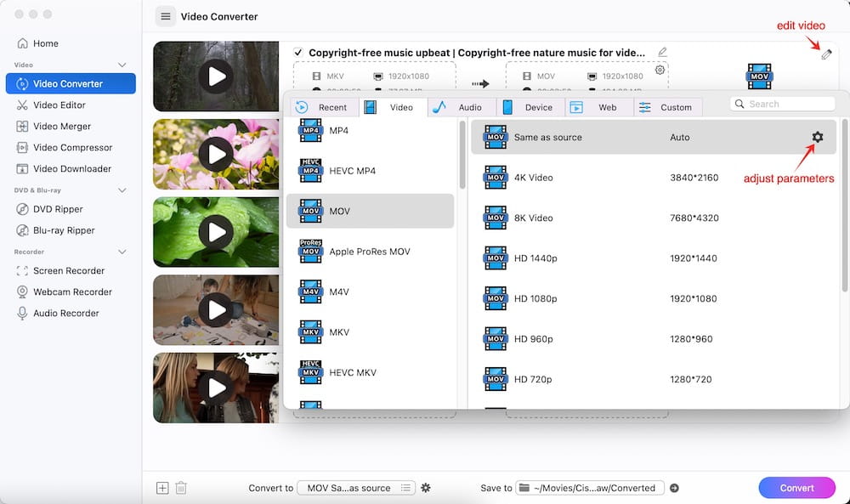Play the pink flowers video thumbnail

[216, 155]
